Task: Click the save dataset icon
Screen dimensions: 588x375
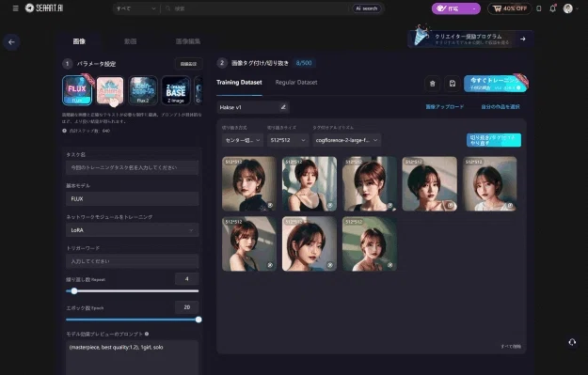Action: (453, 84)
